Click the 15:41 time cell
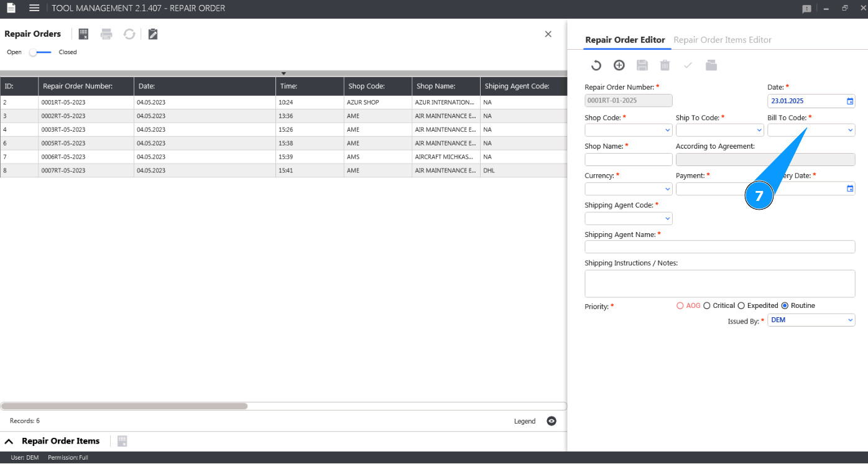 pos(310,170)
